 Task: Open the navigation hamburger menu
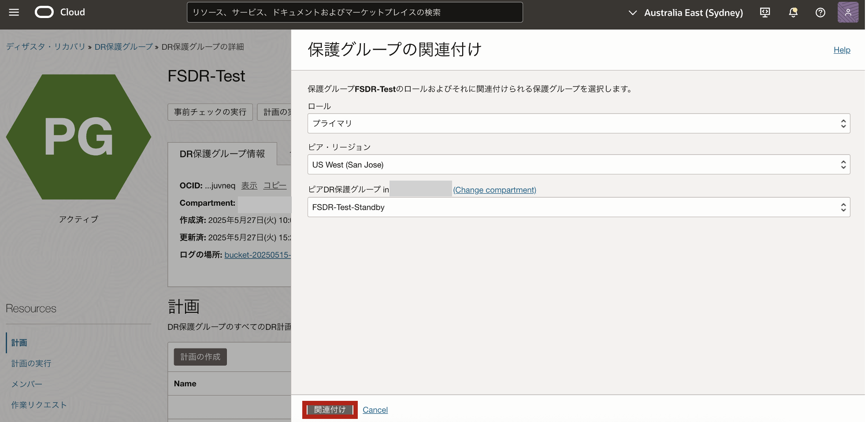pos(14,12)
